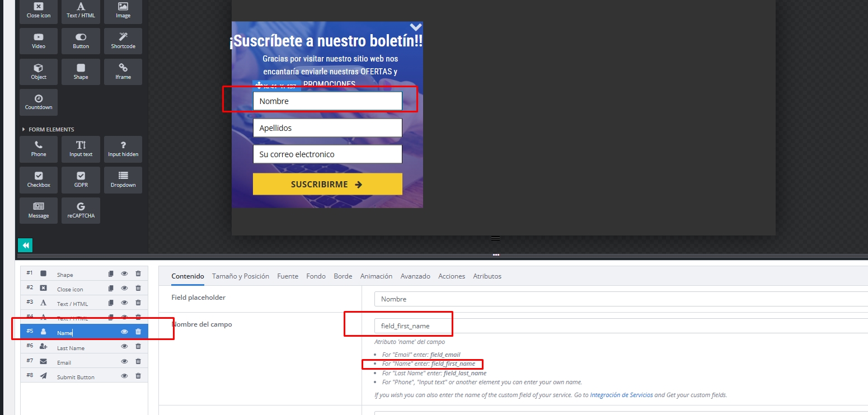Add a Phone form field

[39, 149]
